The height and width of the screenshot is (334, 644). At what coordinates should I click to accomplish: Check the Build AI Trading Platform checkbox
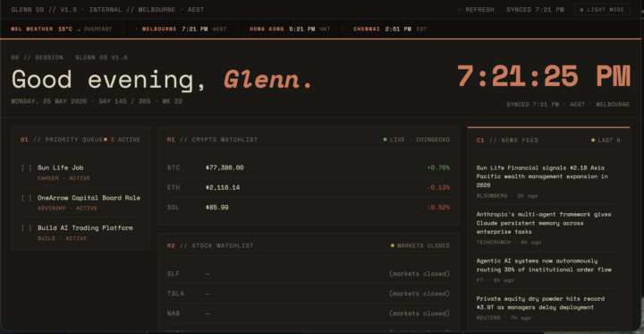click(x=26, y=228)
